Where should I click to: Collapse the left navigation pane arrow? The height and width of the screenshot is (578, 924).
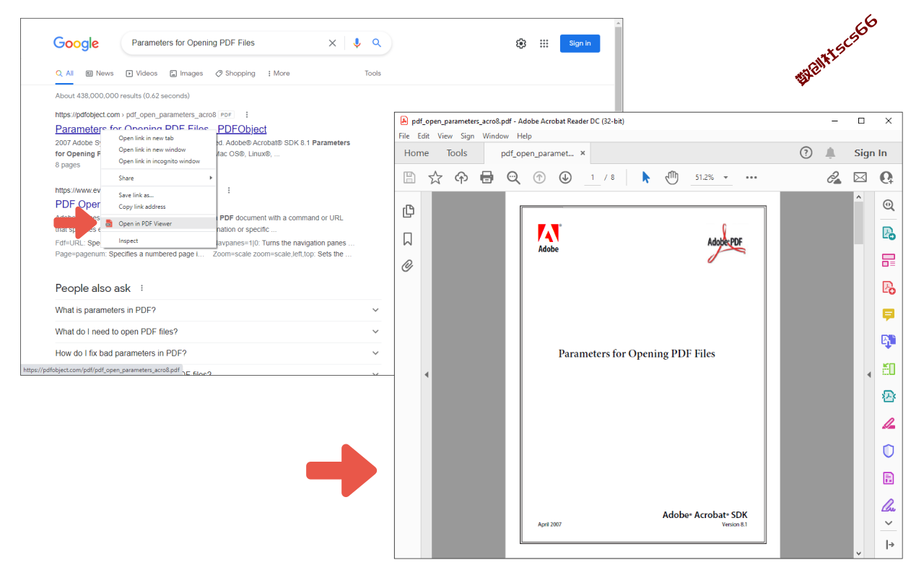(427, 374)
